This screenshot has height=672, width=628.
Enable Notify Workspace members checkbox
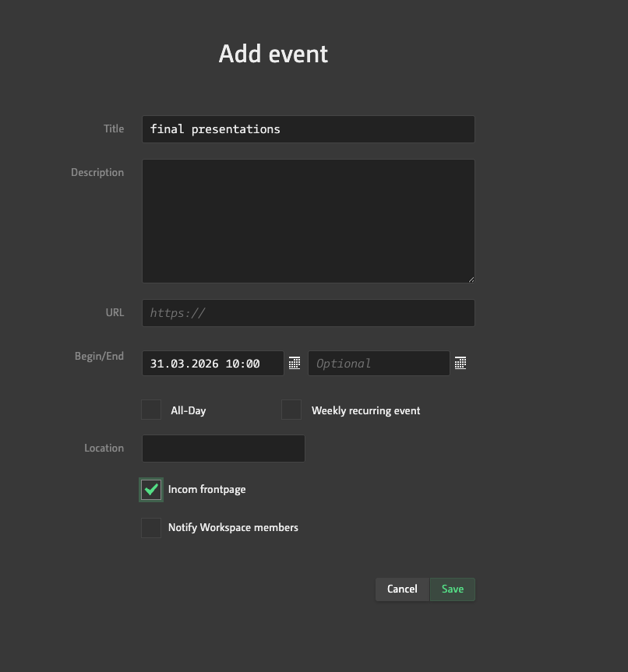pyautogui.click(x=151, y=528)
